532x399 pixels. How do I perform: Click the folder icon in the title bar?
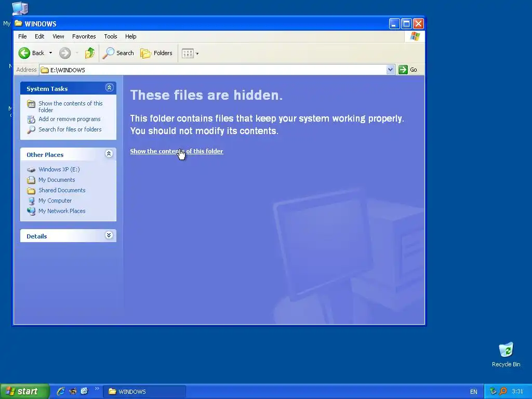[19, 23]
